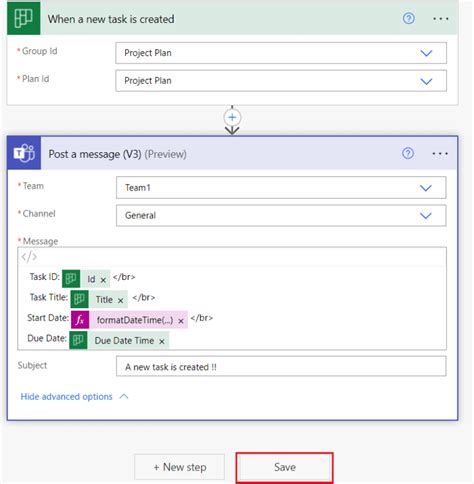
Task: Click the 'Start Date:' text in message
Action: pyautogui.click(x=48, y=318)
